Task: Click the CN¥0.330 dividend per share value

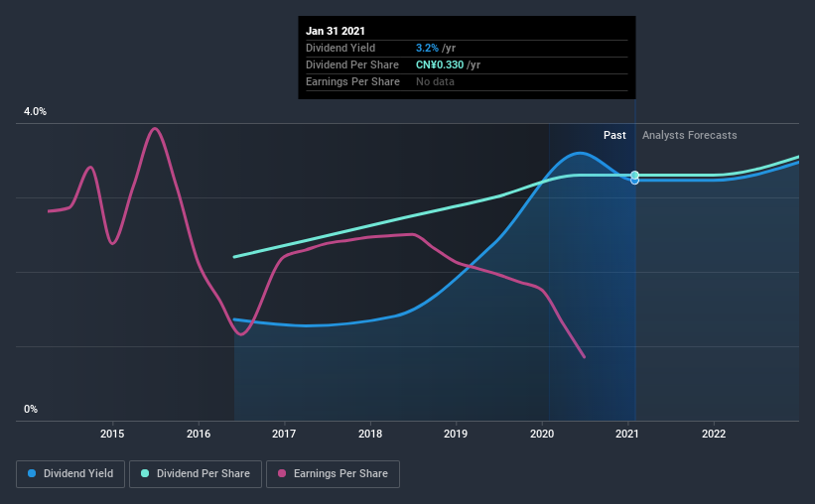Action: 440,64
